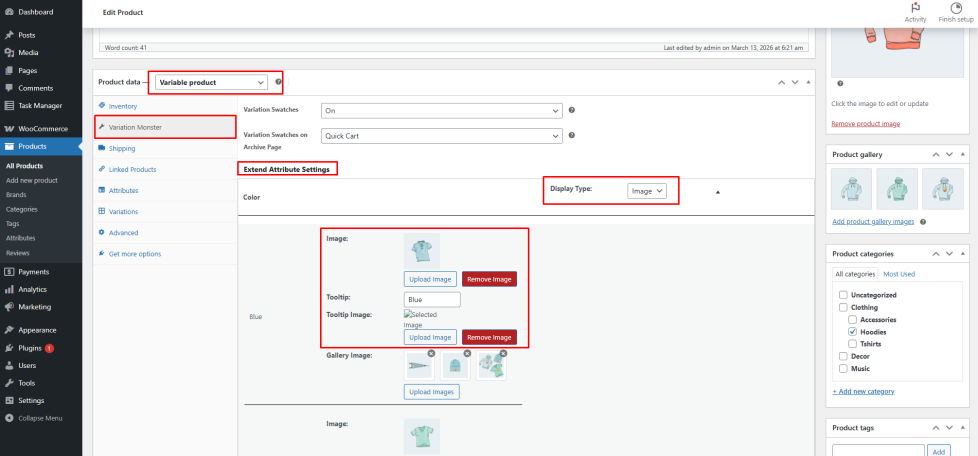978x456 pixels.
Task: Click Add product gallery images link
Action: point(873,221)
